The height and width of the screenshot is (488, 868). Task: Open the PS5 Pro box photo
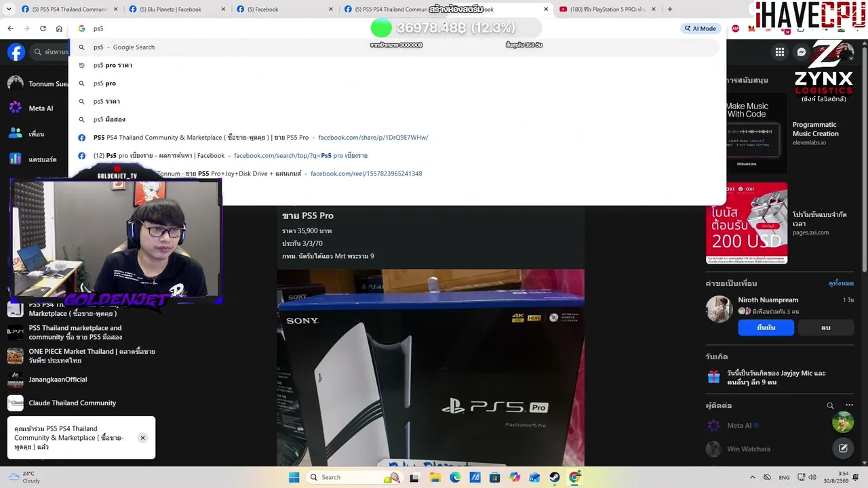click(431, 368)
